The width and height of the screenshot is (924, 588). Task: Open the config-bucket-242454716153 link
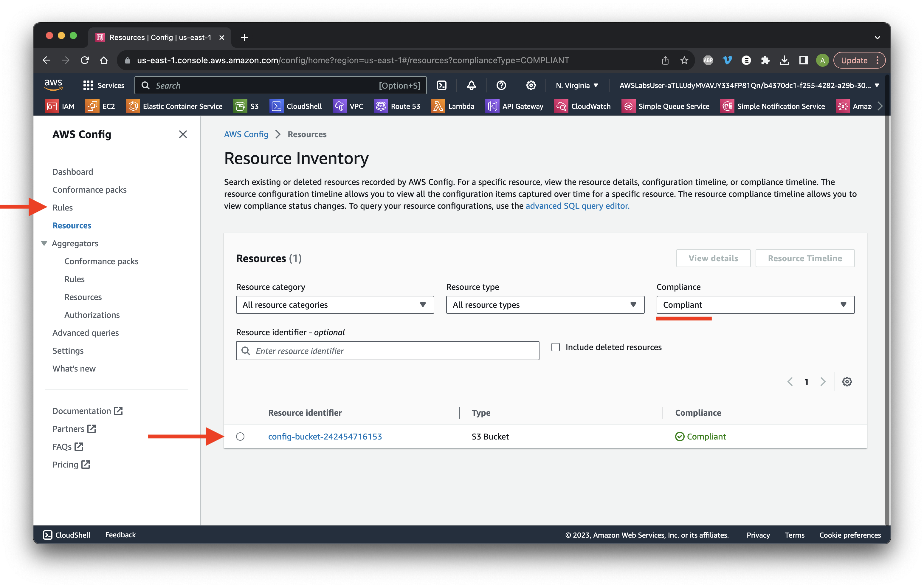click(x=325, y=437)
